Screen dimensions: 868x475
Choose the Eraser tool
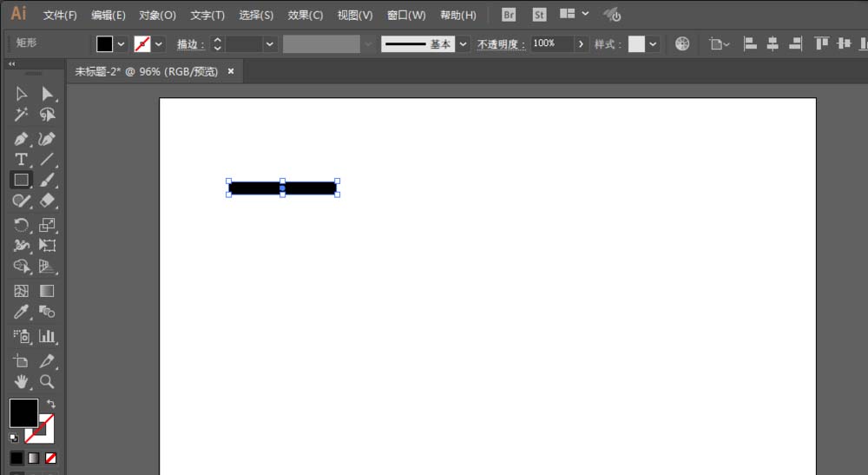point(48,201)
